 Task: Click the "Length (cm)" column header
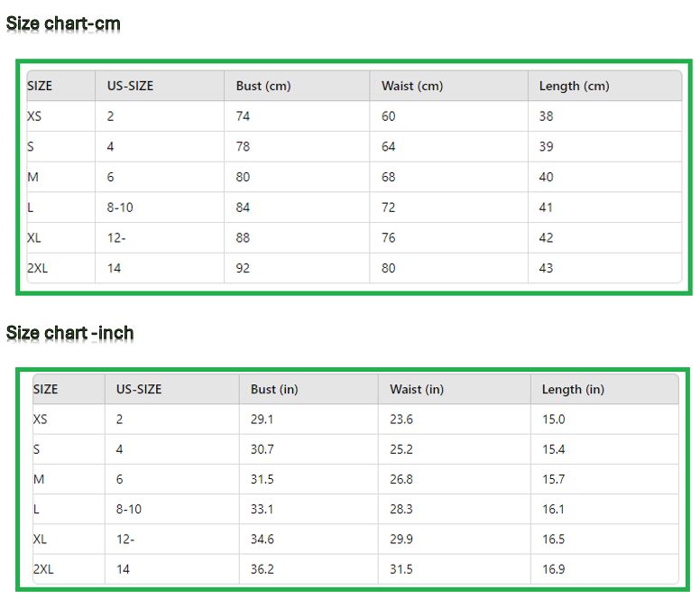click(x=574, y=86)
